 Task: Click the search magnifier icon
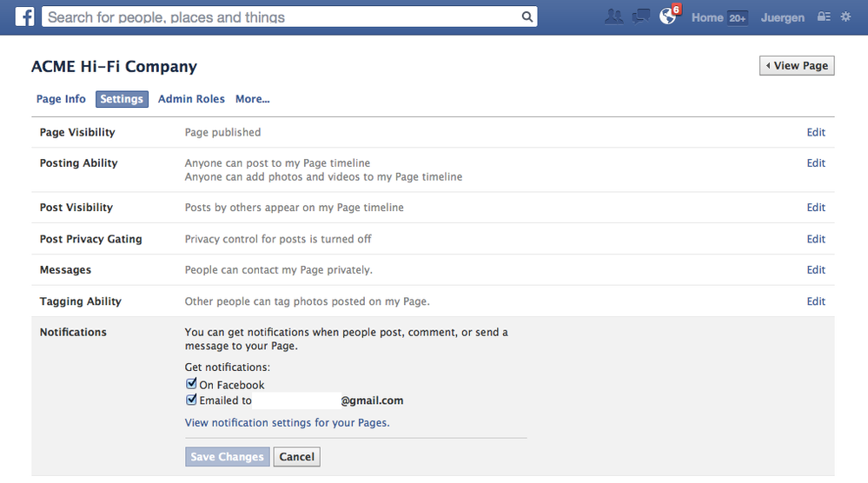(527, 17)
